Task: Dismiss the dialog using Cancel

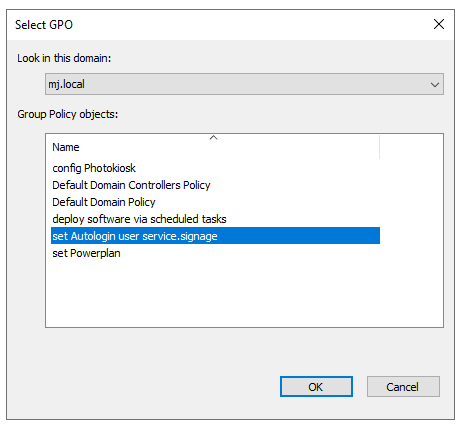Action: [x=403, y=387]
